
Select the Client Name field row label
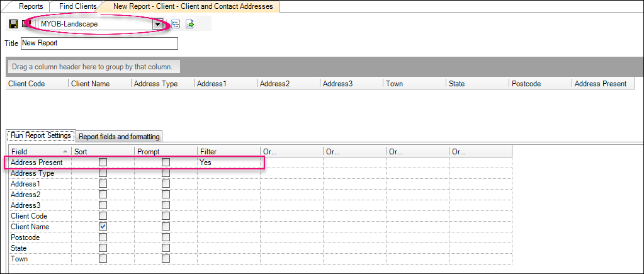pos(30,227)
